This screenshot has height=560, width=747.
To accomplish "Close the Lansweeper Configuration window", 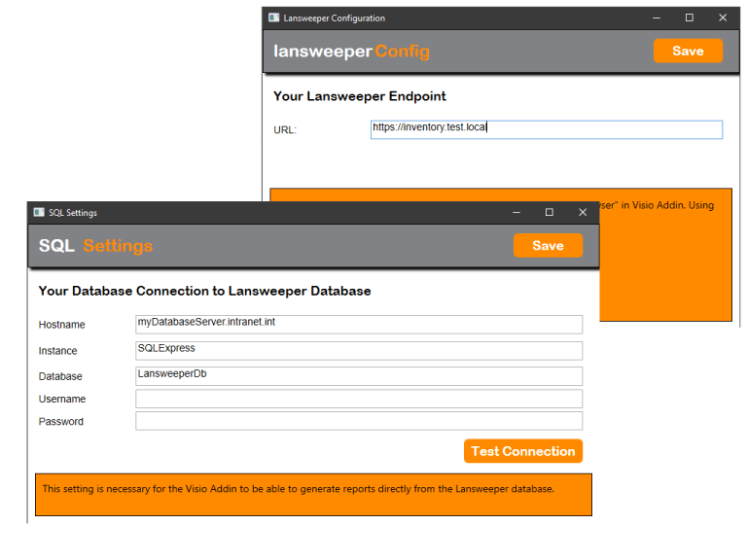I will pos(723,17).
